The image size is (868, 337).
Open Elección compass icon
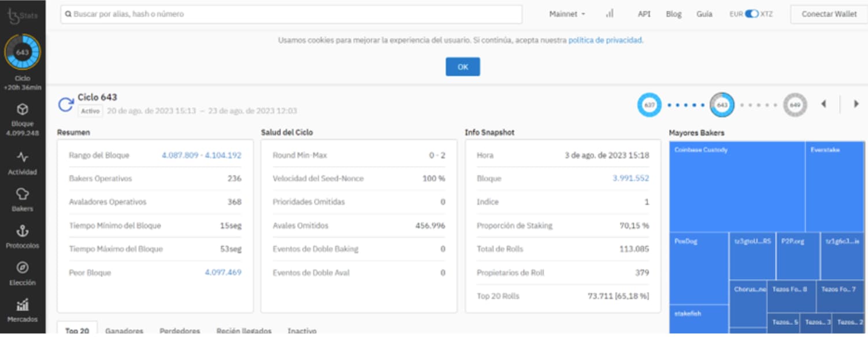[22, 268]
